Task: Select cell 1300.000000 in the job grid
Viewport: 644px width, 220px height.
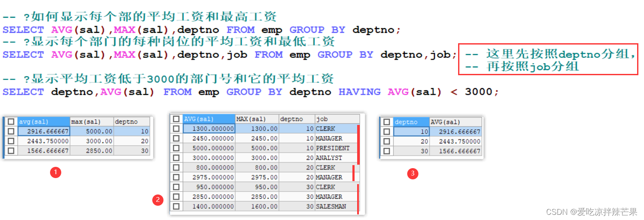Action: (209, 129)
